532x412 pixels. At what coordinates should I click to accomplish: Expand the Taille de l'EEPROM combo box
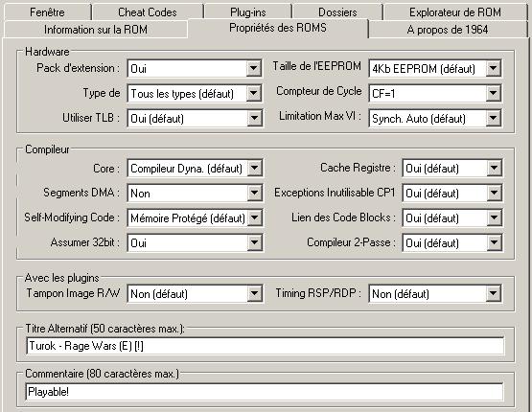[434, 68]
